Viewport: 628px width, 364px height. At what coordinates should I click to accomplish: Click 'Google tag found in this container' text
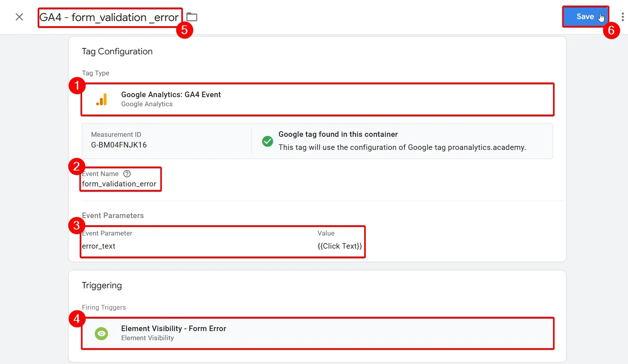(x=338, y=134)
